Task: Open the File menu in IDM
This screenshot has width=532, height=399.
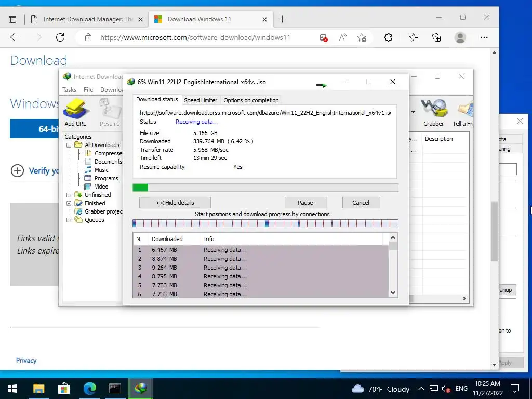Action: point(88,90)
